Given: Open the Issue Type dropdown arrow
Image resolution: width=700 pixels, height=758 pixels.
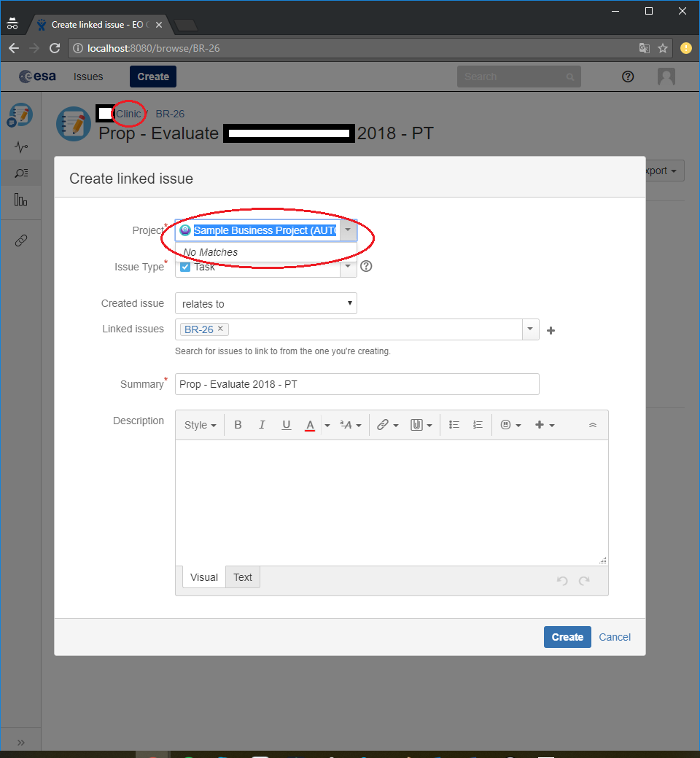Looking at the screenshot, I should [348, 267].
